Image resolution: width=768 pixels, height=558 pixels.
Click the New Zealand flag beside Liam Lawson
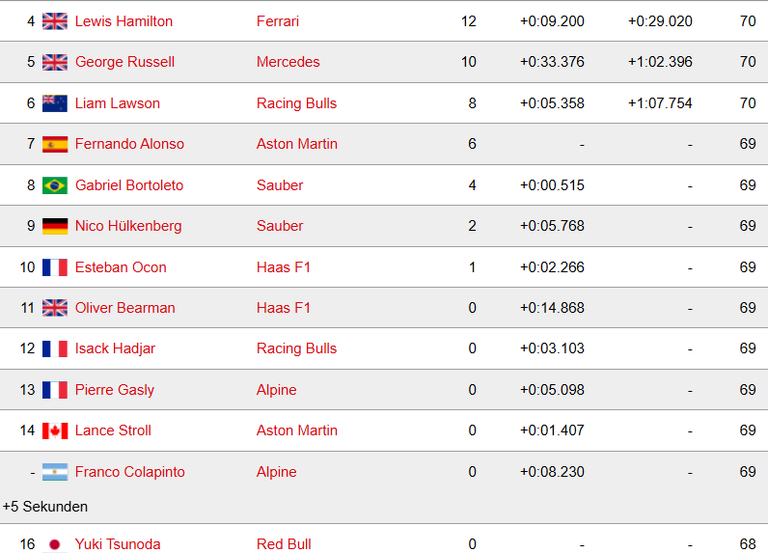tap(55, 103)
